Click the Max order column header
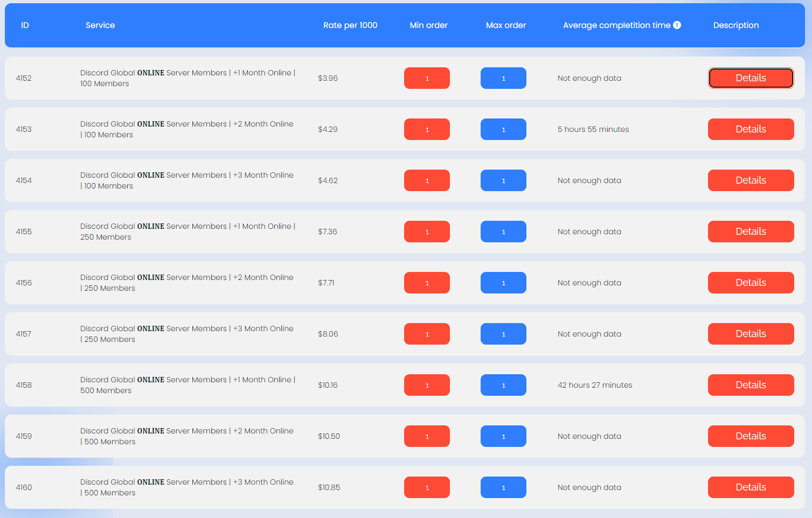The image size is (812, 518). point(506,25)
